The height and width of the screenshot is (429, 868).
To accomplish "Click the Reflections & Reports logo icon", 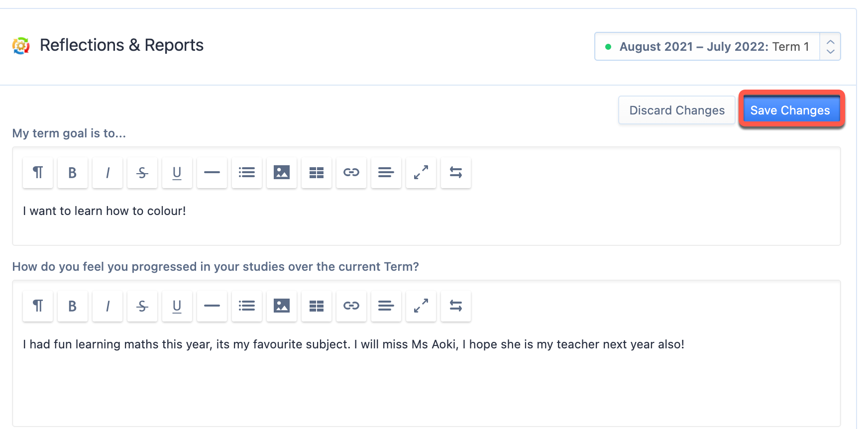I will pos(21,45).
